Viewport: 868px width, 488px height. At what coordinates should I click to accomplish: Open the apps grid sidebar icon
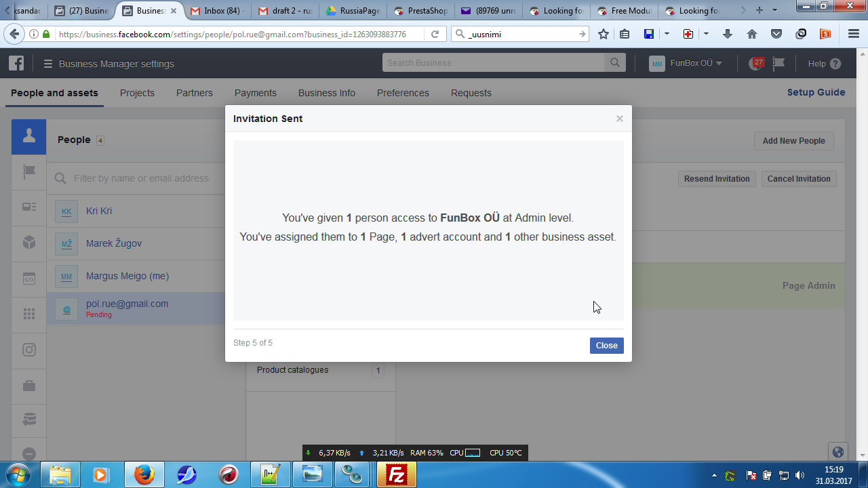click(29, 314)
